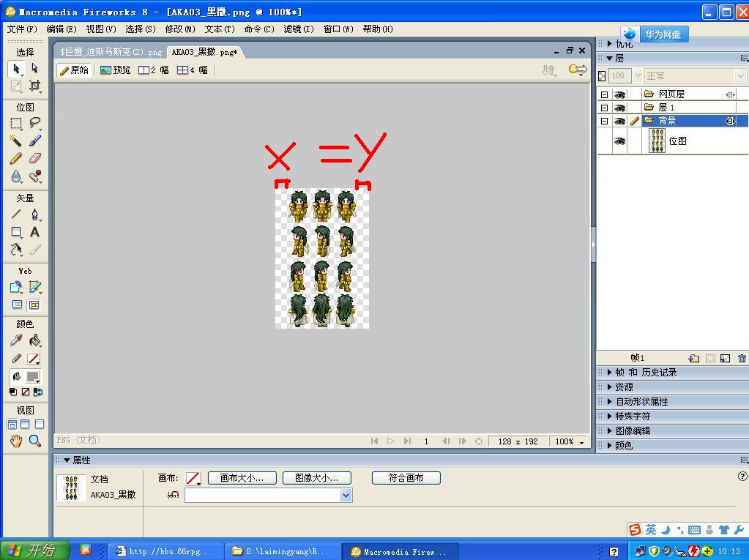Switch to $巨蟹_迪斯马斯克 (2).png tab
Screen dimensions: 749x560
tap(111, 52)
